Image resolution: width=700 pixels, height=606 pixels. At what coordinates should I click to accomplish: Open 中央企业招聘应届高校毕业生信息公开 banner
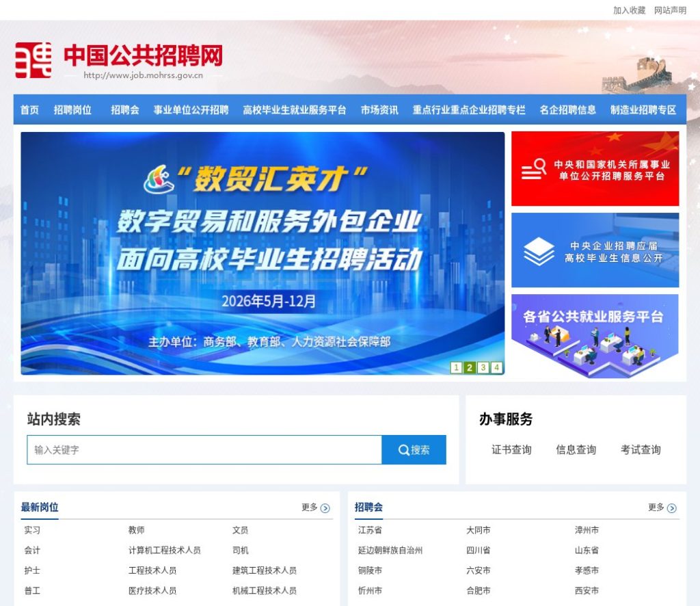595,250
